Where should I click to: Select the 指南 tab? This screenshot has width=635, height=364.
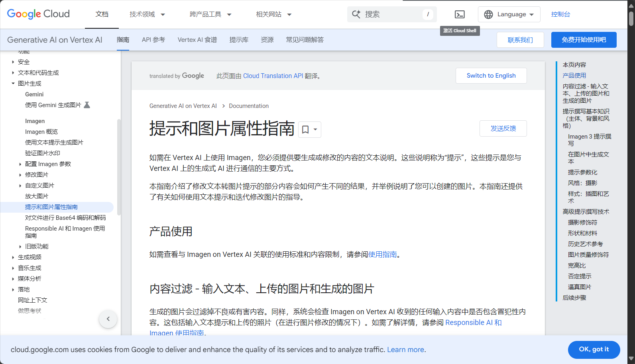coord(123,40)
